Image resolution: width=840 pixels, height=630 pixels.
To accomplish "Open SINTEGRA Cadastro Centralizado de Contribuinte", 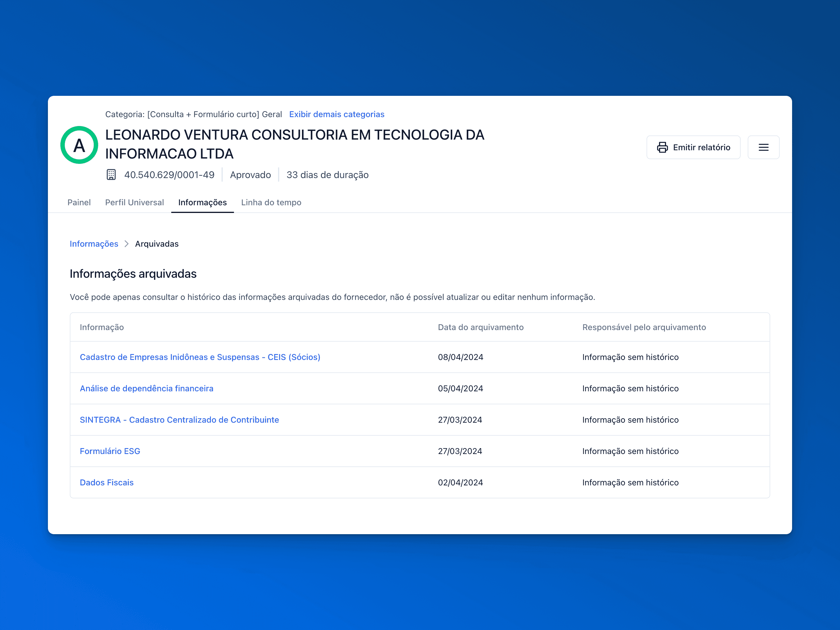I will pos(179,420).
